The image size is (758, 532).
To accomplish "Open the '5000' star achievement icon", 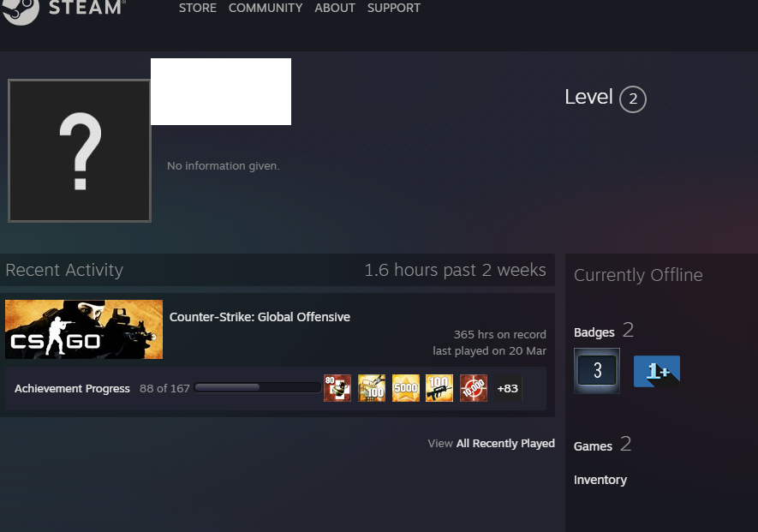I will click(406, 388).
